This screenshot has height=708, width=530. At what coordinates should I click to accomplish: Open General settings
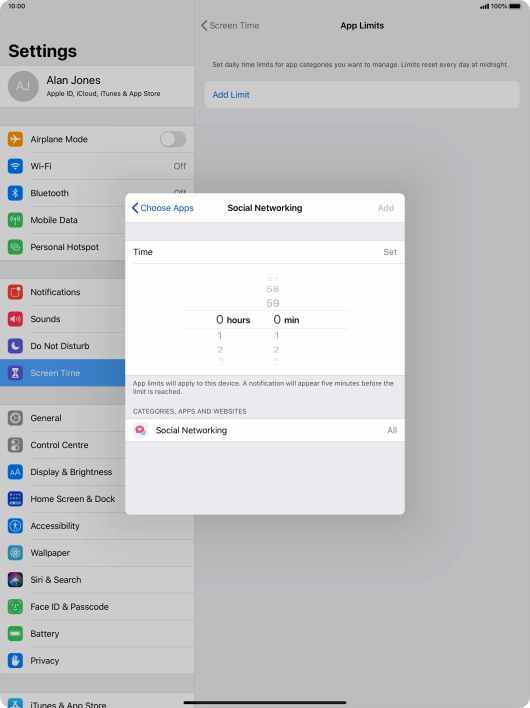click(x=63, y=418)
